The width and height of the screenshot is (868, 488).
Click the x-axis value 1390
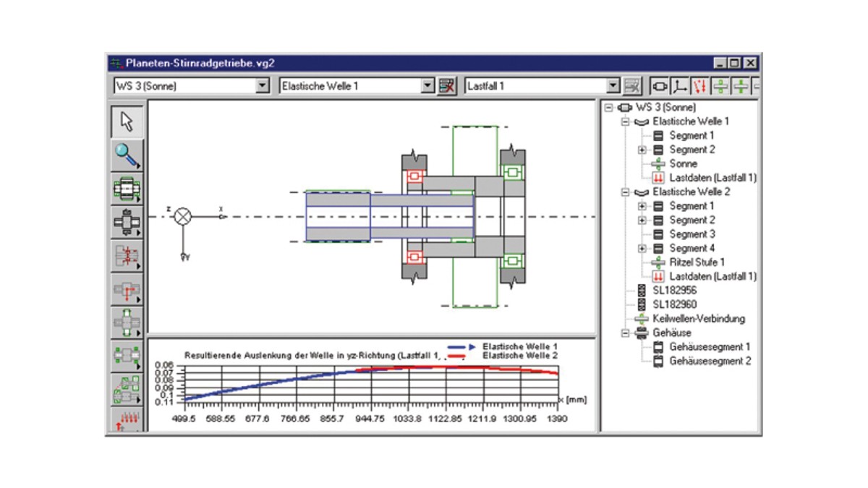point(557,419)
